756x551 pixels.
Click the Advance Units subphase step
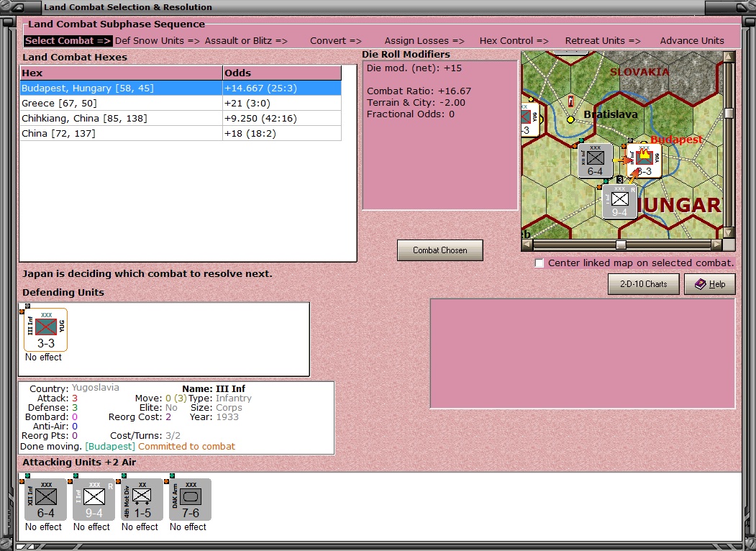[x=692, y=41]
